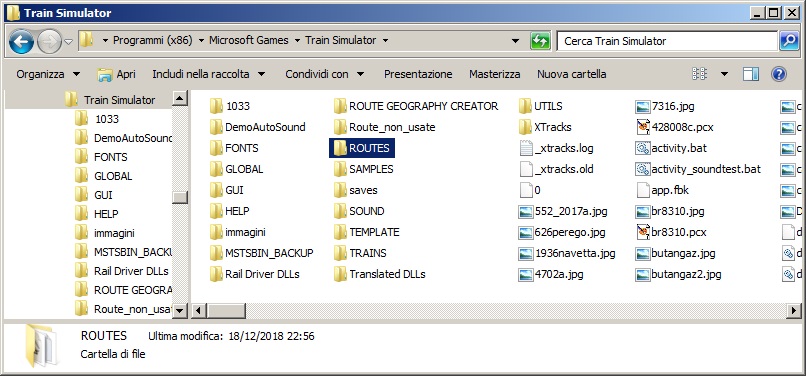The height and width of the screenshot is (376, 806).
Task: Toggle the preview pane icon
Action: click(750, 74)
